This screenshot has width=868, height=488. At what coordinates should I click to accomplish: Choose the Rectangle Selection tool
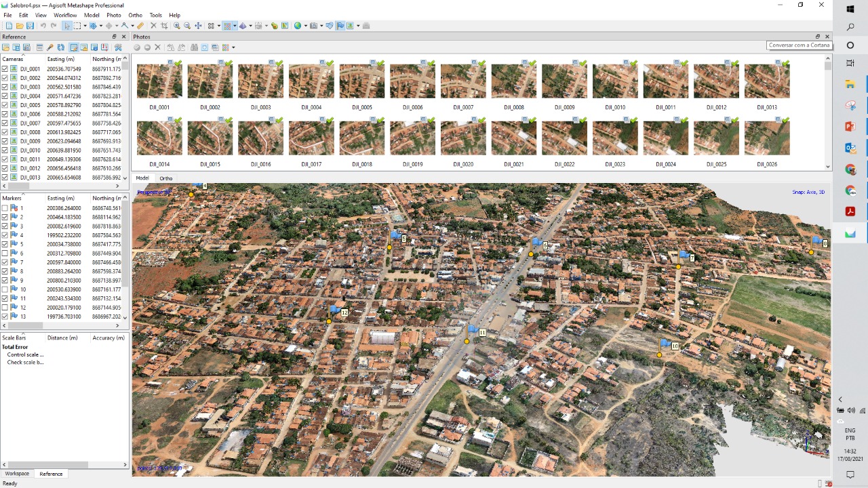[77, 26]
